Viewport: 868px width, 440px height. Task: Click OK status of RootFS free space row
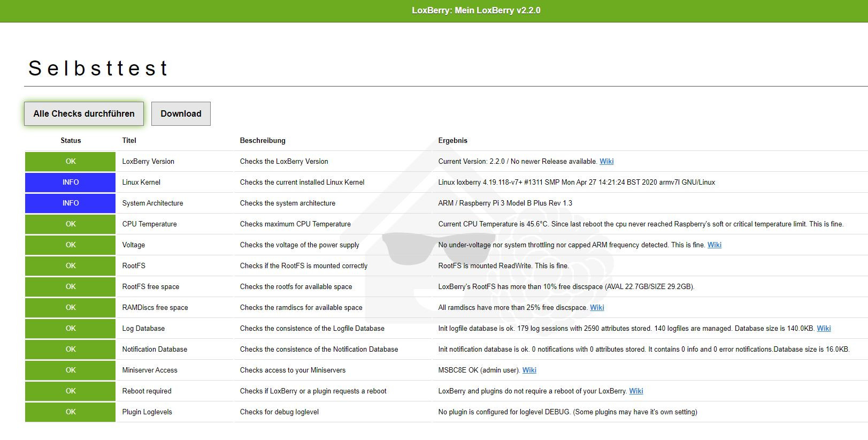70,286
